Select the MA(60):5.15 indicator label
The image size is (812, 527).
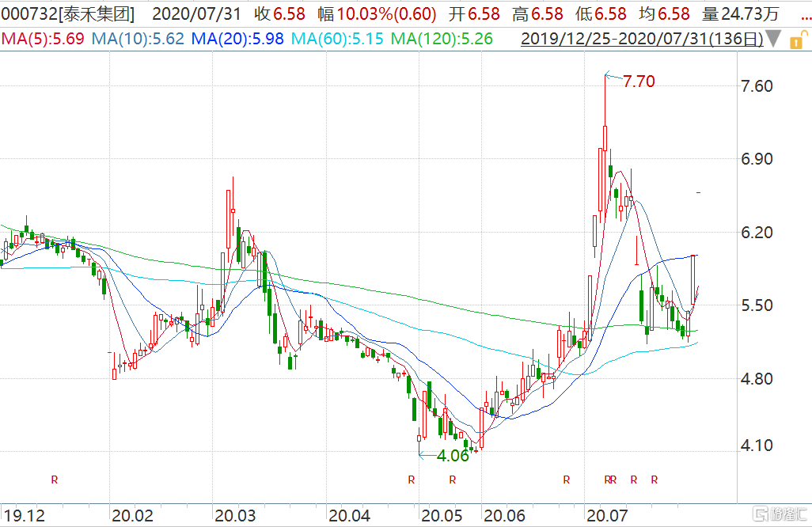click(337, 39)
